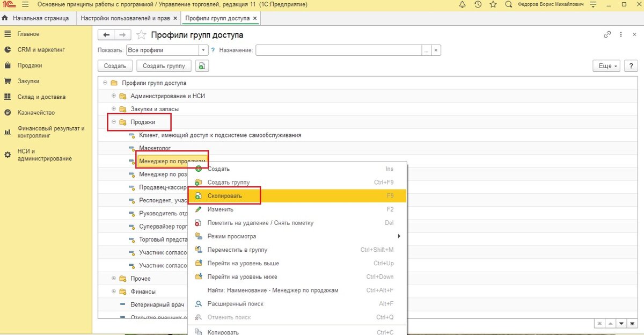This screenshot has height=335, width=644.
Task: Choose Скопировать in the context menu
Action: pyautogui.click(x=297, y=196)
